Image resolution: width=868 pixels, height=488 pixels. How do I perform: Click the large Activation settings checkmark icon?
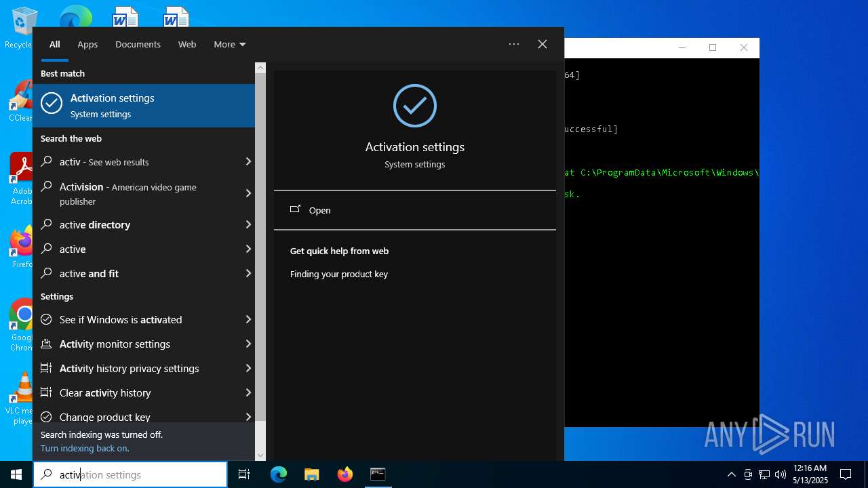click(415, 106)
